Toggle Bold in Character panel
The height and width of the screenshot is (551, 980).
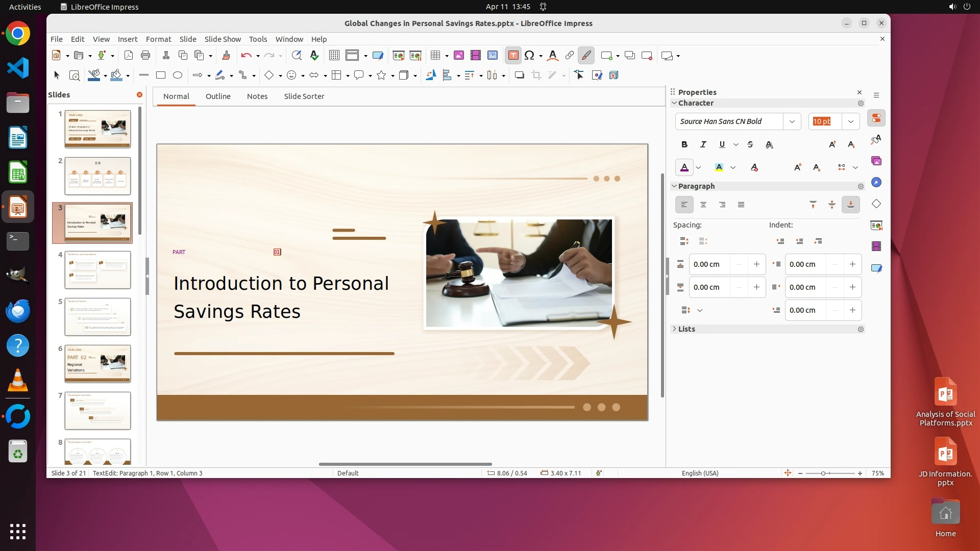tap(684, 145)
